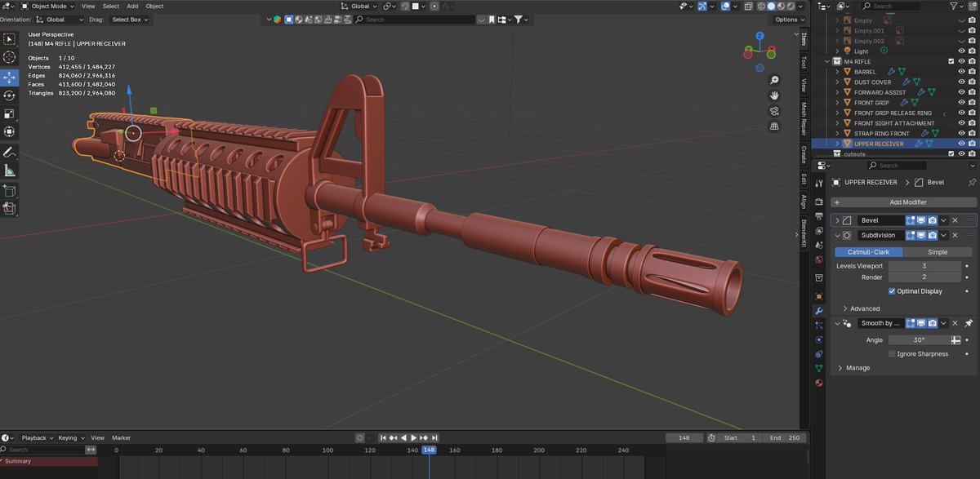Open the Select menu
The height and width of the screenshot is (479, 980).
pos(110,6)
